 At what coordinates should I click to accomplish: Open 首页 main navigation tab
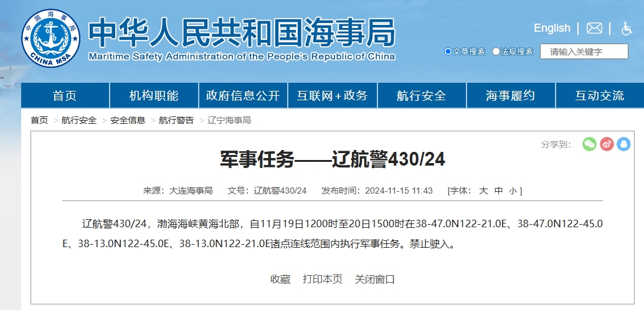click(65, 95)
